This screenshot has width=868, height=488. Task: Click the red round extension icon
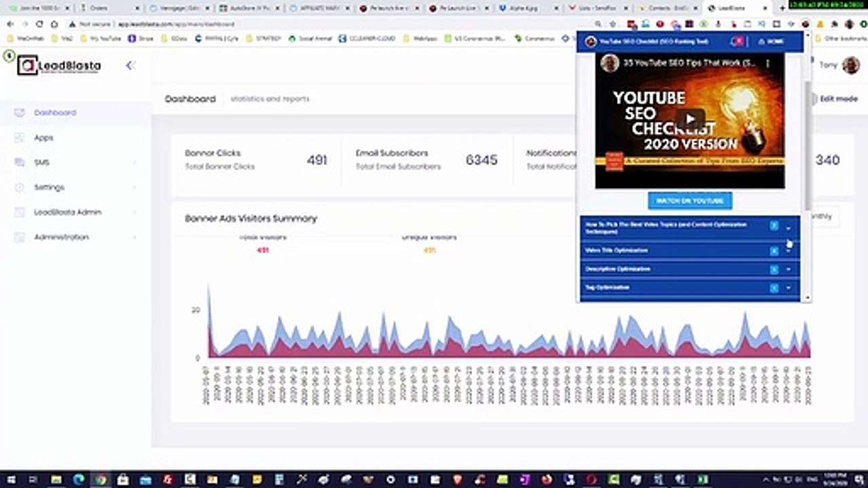click(660, 24)
